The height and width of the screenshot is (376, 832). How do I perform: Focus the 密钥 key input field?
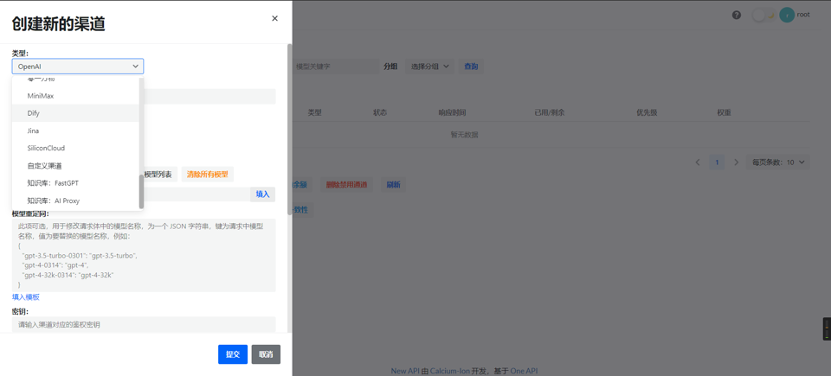144,325
